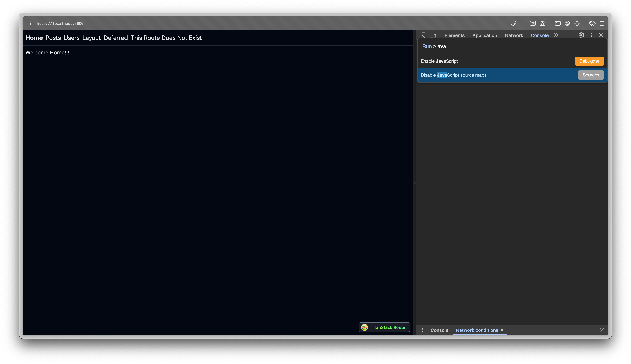Select the inspect element picker tool

(422, 35)
